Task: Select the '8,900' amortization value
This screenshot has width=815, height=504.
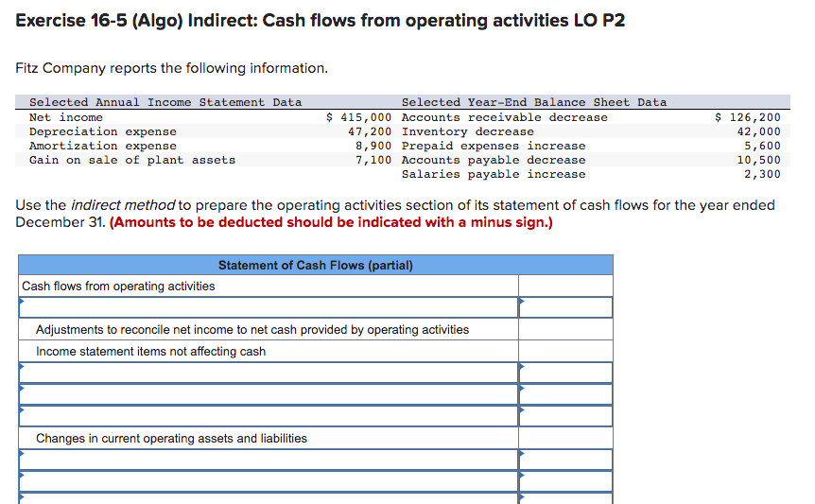Action: pyautogui.click(x=373, y=146)
